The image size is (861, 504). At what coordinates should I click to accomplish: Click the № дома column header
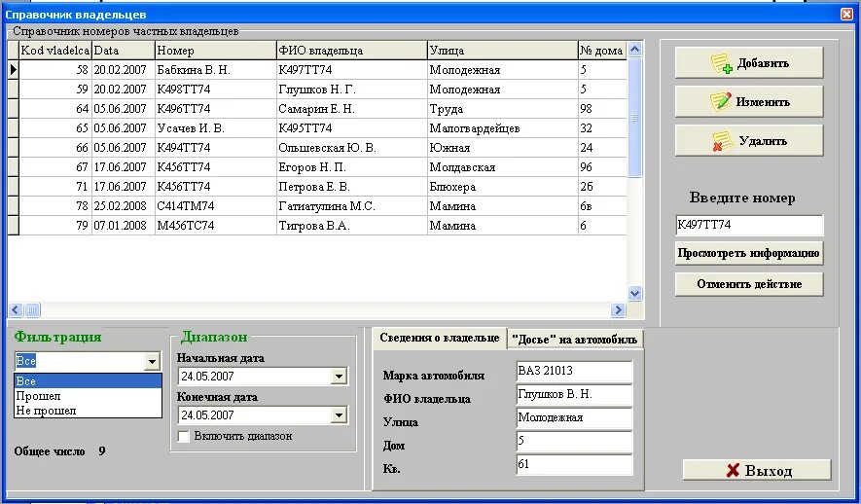pyautogui.click(x=602, y=51)
